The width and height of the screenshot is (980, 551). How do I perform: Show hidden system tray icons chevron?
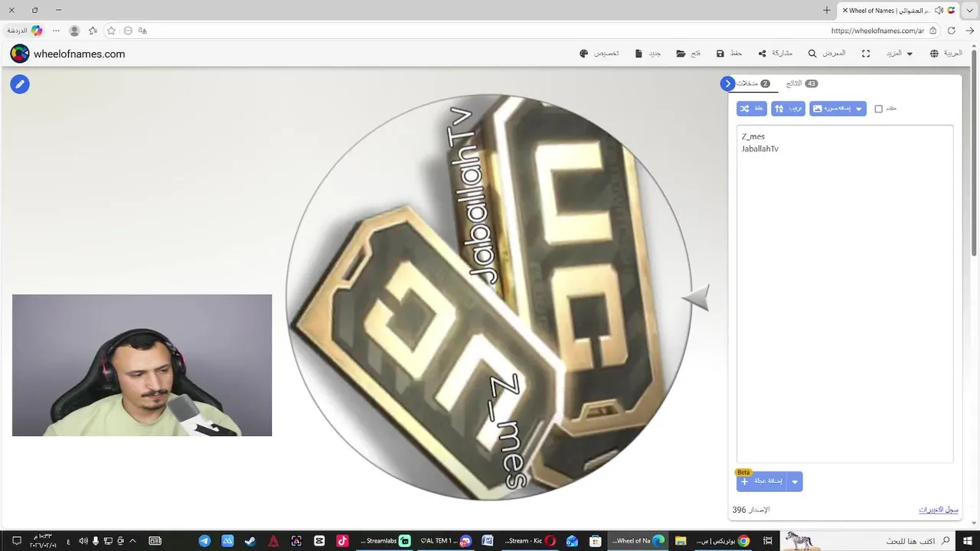tap(133, 541)
